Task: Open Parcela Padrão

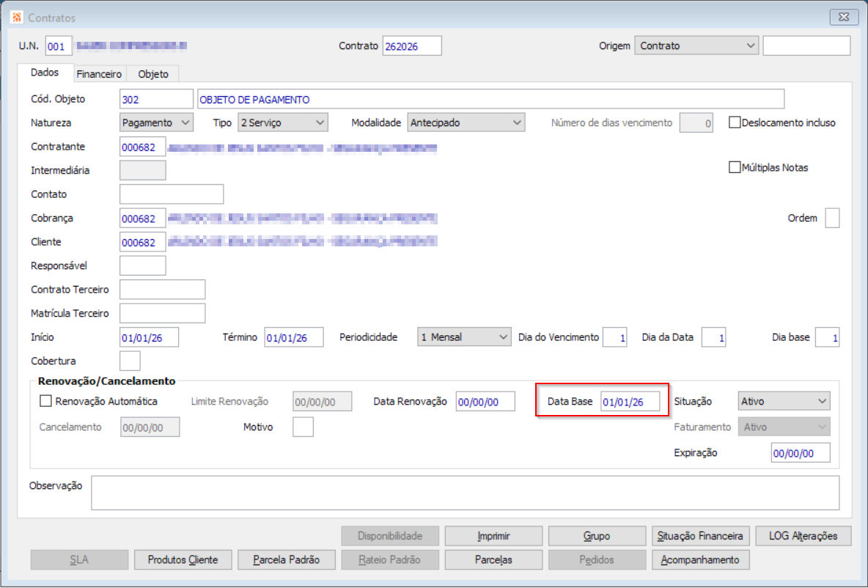Action: tap(287, 559)
